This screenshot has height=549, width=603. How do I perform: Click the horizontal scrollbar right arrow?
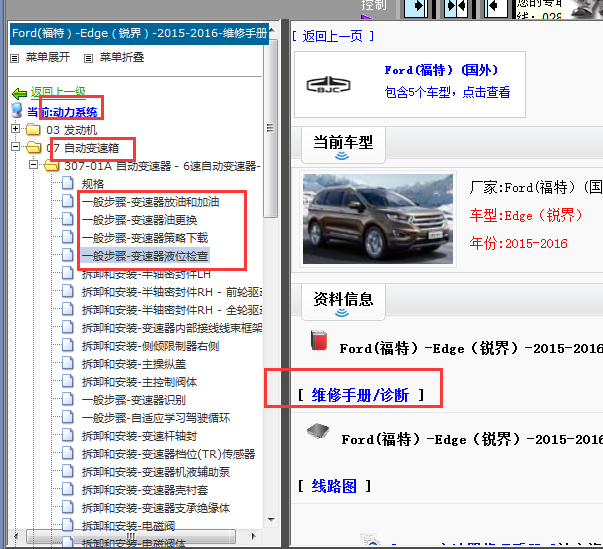pyautogui.click(x=253, y=536)
